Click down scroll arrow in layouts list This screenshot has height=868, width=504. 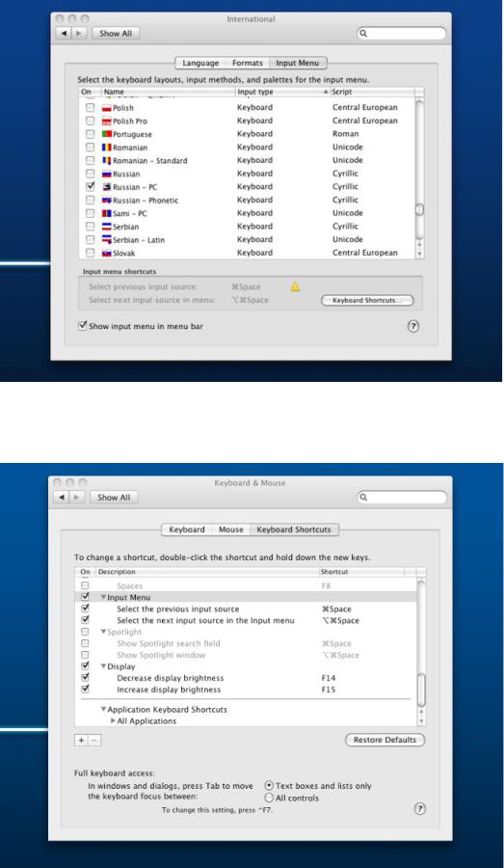click(x=420, y=253)
